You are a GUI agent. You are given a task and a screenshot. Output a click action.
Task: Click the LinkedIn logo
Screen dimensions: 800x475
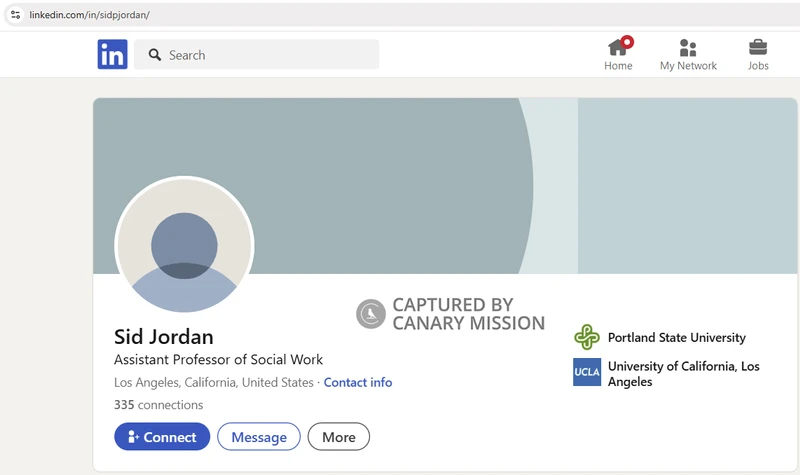point(112,55)
